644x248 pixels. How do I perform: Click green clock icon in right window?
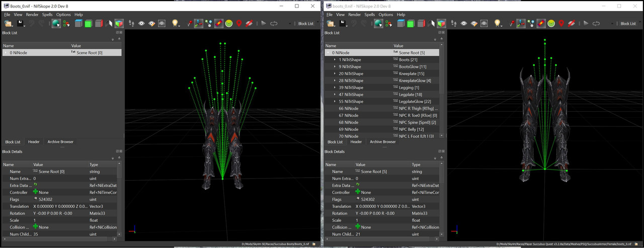(551, 23)
